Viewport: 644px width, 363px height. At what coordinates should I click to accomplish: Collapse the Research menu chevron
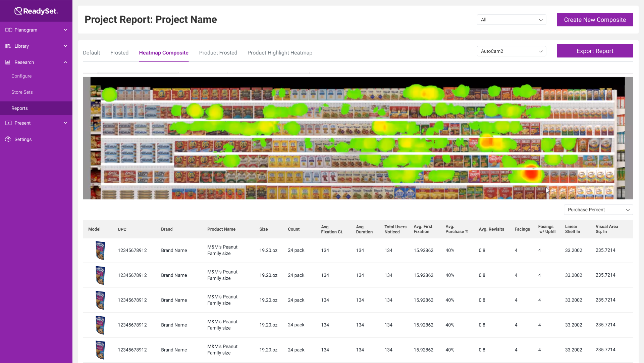tap(65, 62)
